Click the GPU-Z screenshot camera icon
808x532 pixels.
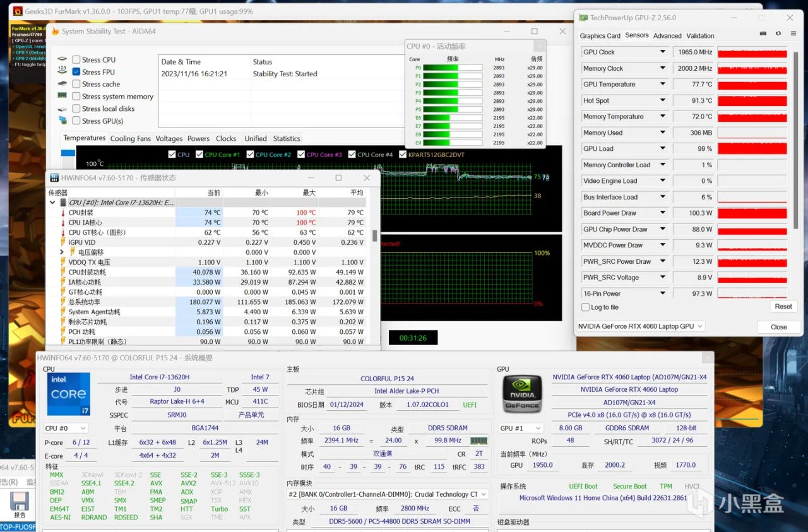[x=763, y=34]
